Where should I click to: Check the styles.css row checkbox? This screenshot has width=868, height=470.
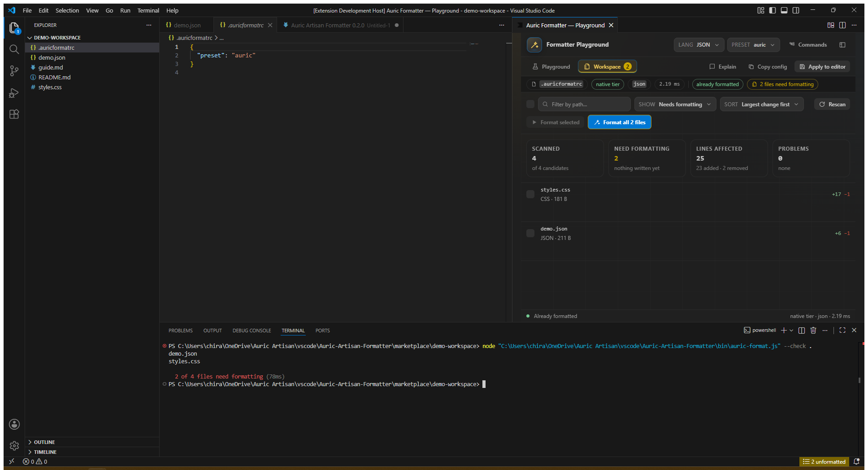tap(530, 194)
